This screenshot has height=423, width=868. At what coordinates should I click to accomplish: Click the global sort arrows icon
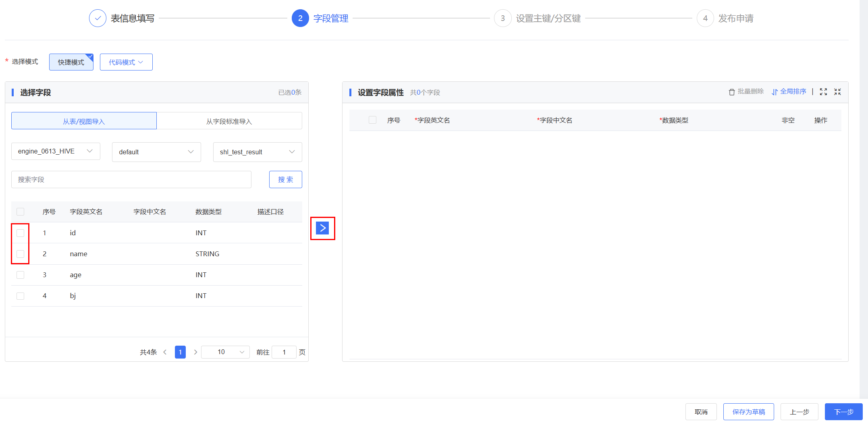(775, 92)
